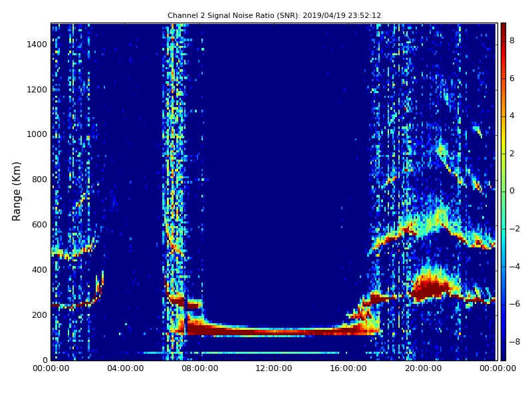Click the 1000 range tick label
This screenshot has height=399, width=532.
coord(37,134)
